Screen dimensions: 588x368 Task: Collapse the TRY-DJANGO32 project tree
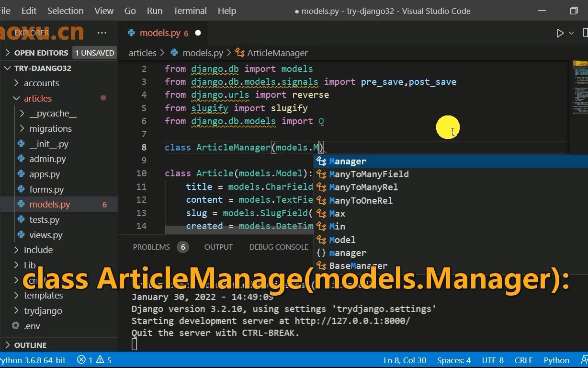coord(8,68)
